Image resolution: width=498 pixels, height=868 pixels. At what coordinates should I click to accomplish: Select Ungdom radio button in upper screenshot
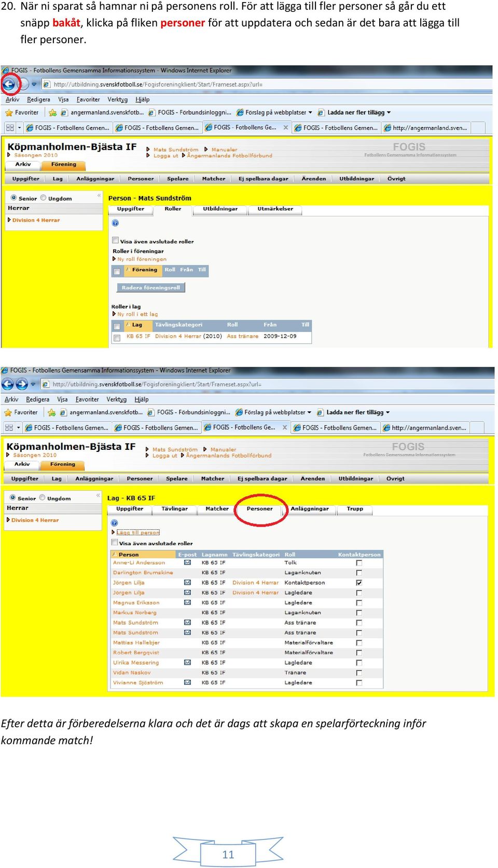44,198
